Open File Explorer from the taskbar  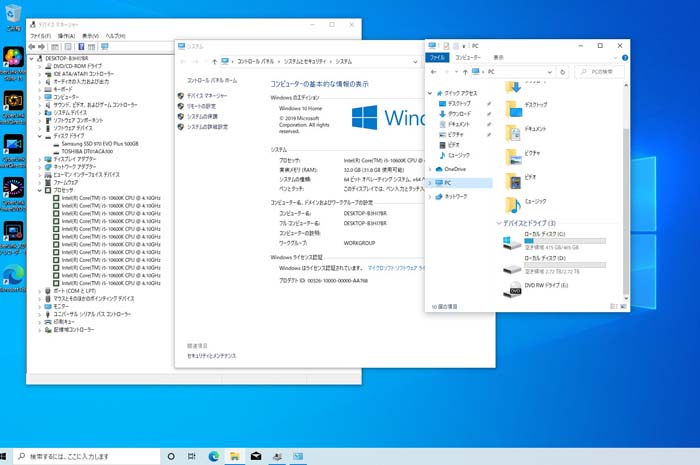235,456
